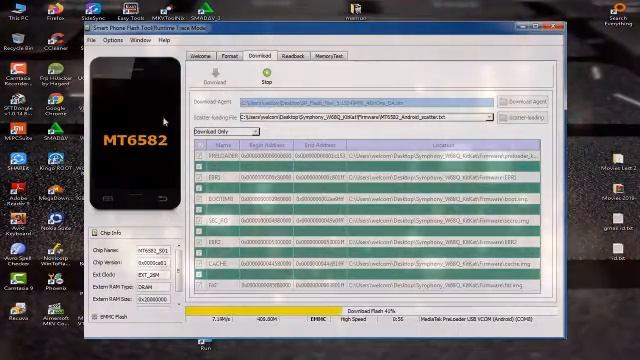Sort by End Address column header
640x360 pixels.
pyautogui.click(x=320, y=145)
